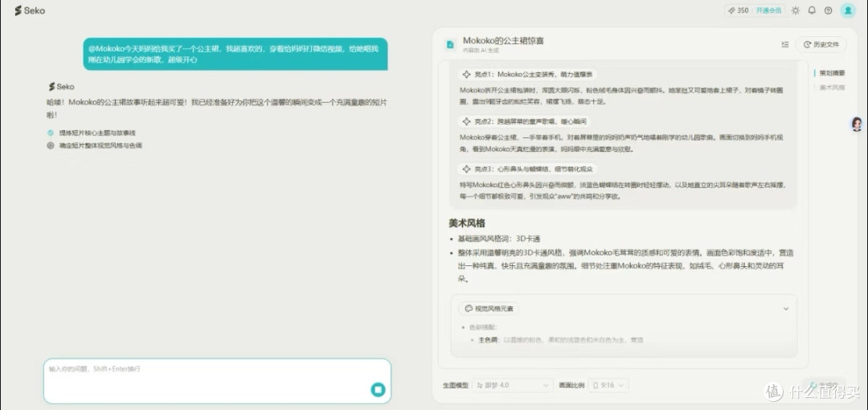Click the floating assistant avatar on right edge
868x410 pixels.
click(857, 124)
